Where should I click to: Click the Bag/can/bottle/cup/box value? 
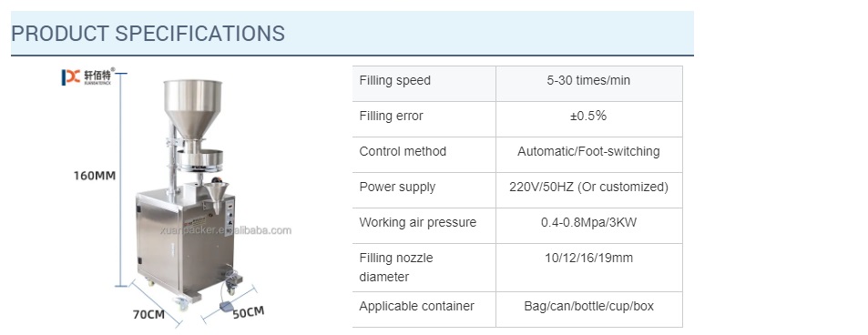pyautogui.click(x=588, y=306)
